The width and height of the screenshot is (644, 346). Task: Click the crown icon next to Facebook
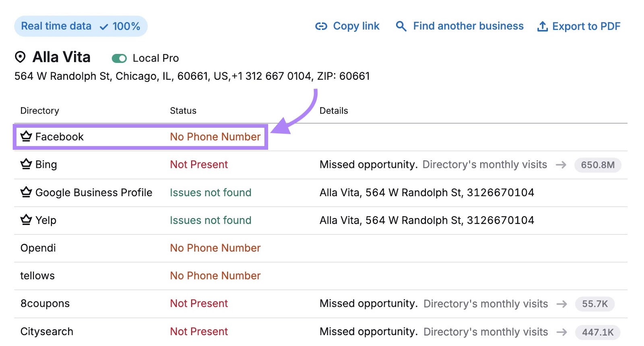point(26,137)
